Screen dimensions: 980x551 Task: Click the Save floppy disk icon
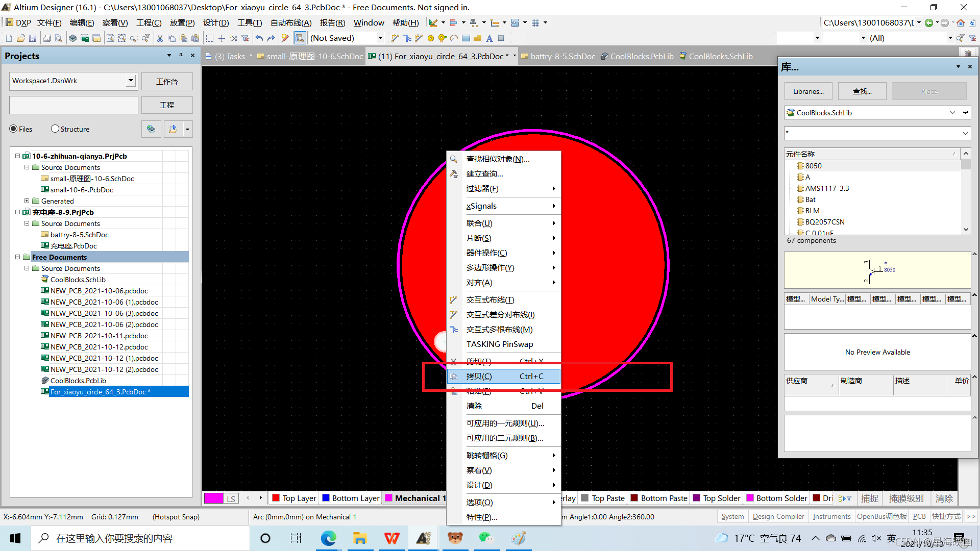33,38
